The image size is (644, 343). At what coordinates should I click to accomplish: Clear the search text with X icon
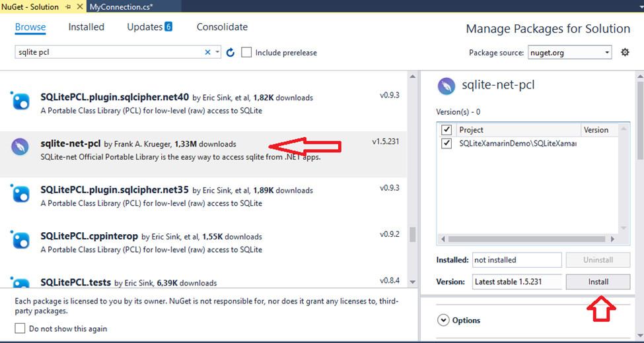click(207, 52)
